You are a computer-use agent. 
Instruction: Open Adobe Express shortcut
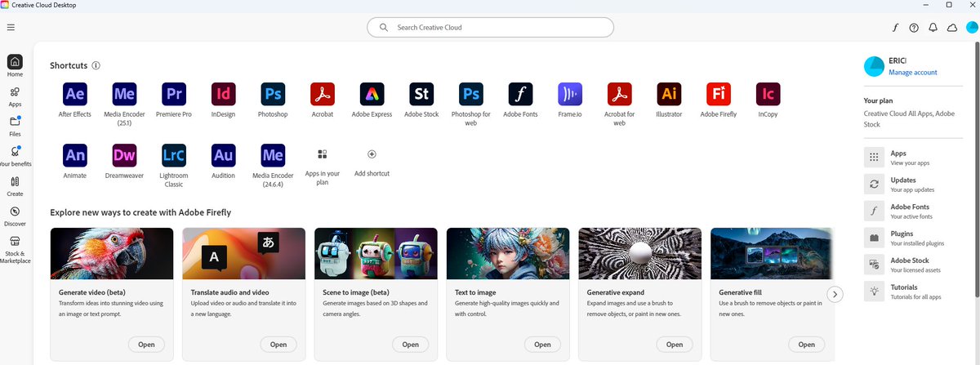[x=372, y=94]
